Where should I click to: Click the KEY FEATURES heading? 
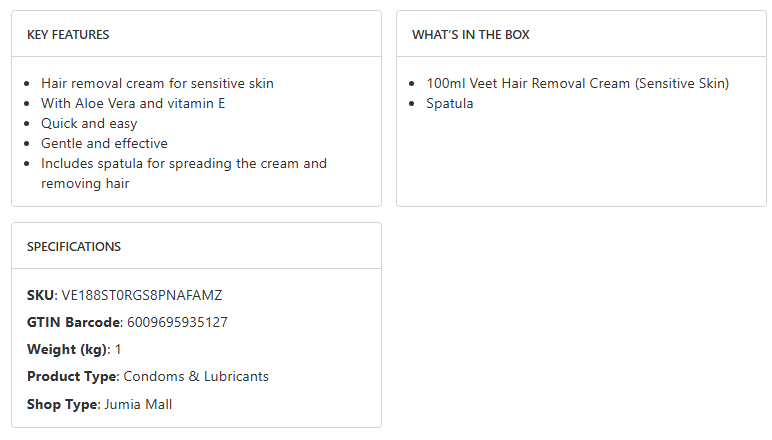pos(68,35)
